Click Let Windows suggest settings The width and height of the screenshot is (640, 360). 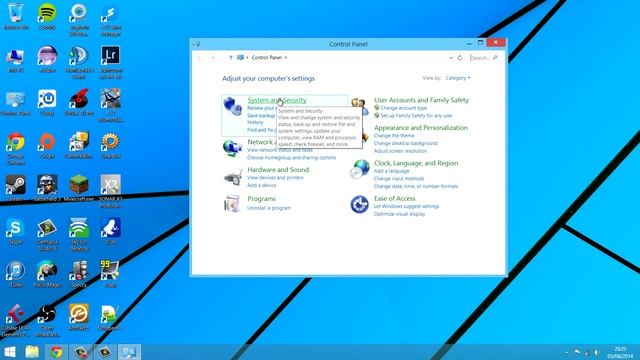(407, 207)
